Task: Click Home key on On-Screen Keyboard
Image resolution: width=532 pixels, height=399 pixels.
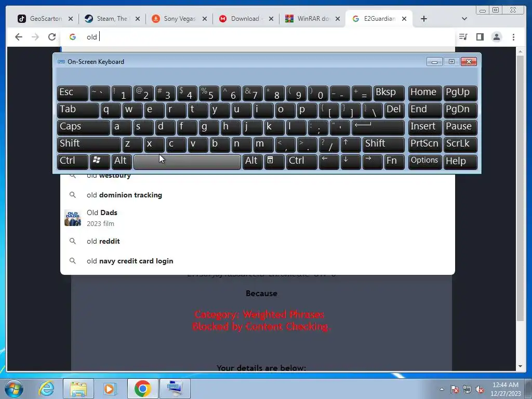Action: [424, 93]
